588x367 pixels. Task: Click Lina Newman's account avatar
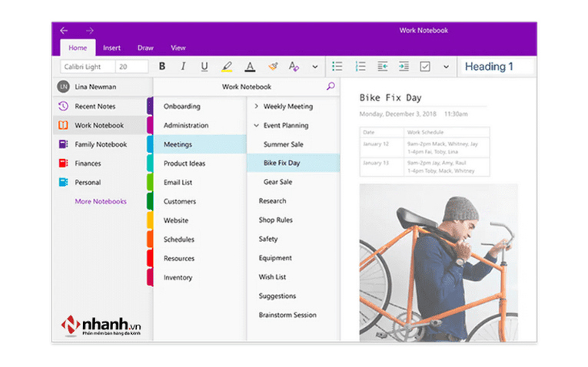(x=63, y=87)
